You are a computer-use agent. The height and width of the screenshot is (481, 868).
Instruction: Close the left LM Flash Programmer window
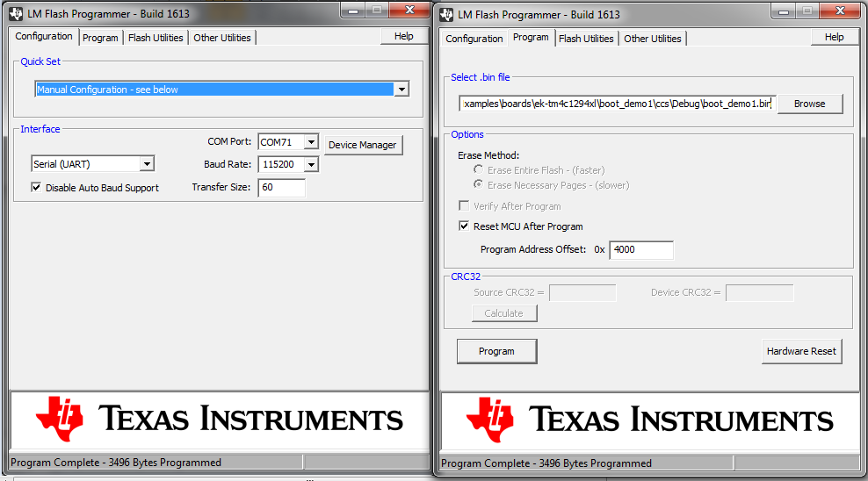coord(409,10)
